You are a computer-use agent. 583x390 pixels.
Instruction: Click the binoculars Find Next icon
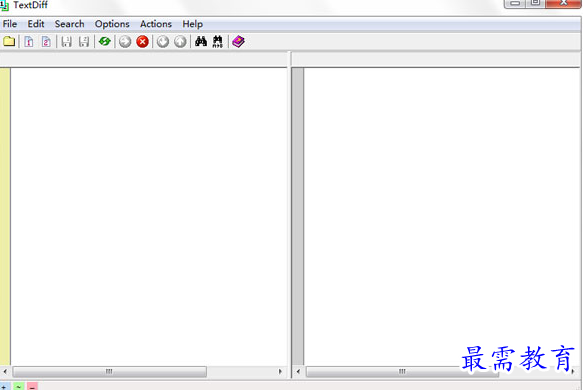[218, 41]
